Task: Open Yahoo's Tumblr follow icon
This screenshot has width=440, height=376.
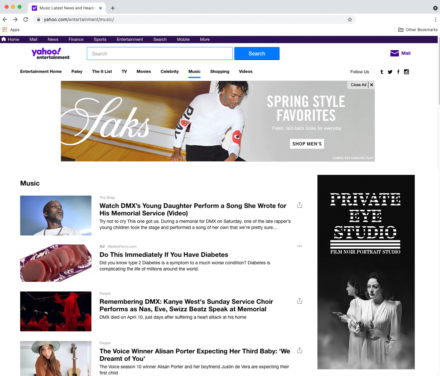Action: pyautogui.click(x=382, y=72)
